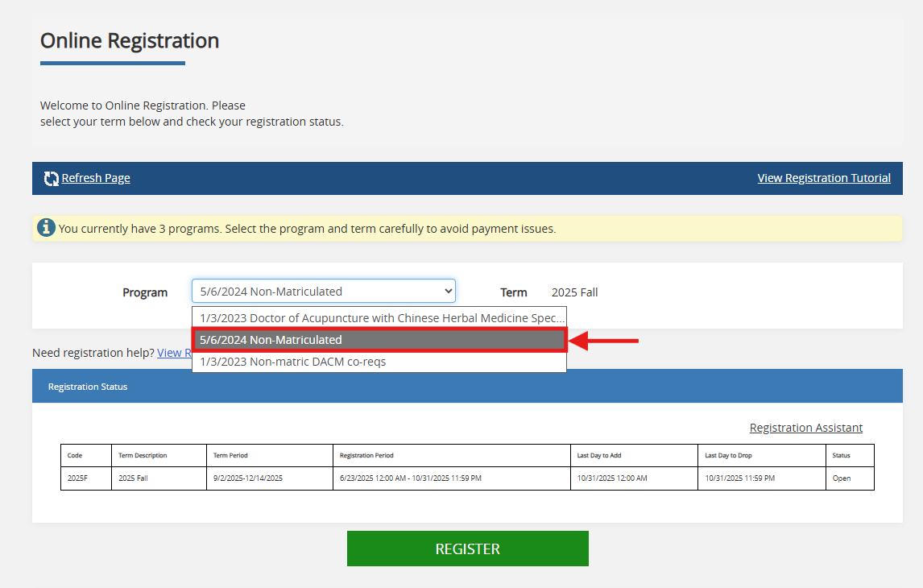Click the Last Day to Drop header
Viewport: 923px width, 588px height.
tap(728, 456)
